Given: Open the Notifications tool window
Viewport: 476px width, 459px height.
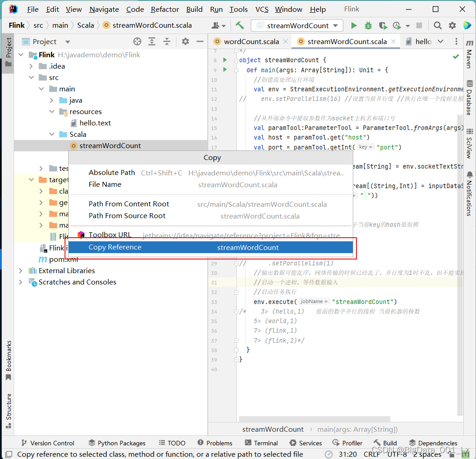Looking at the screenshot, I should (x=469, y=194).
